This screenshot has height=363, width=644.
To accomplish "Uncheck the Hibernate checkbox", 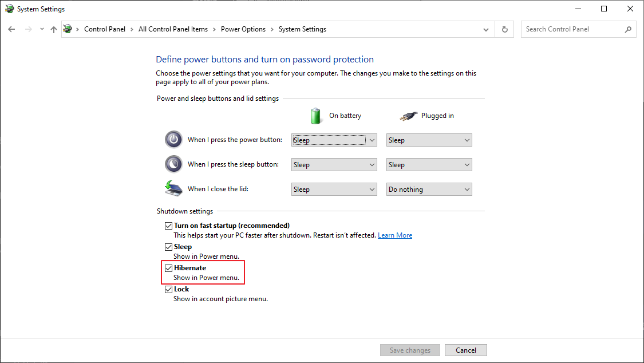I will [168, 268].
